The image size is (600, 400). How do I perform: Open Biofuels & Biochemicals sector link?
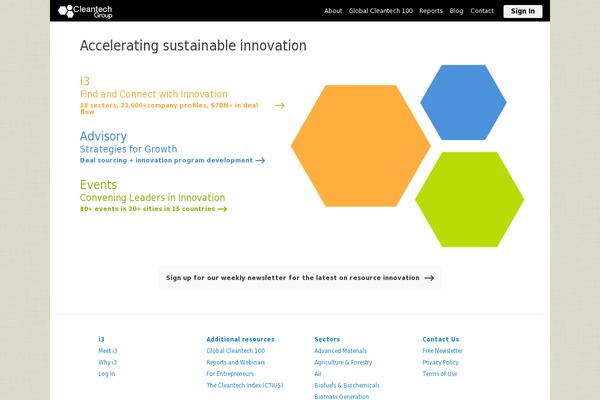coord(347,385)
